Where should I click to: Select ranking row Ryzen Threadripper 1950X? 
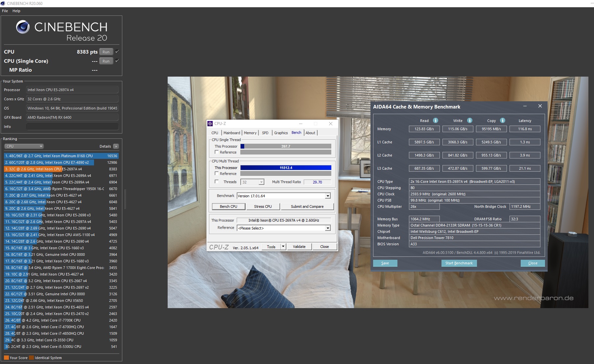click(x=61, y=189)
